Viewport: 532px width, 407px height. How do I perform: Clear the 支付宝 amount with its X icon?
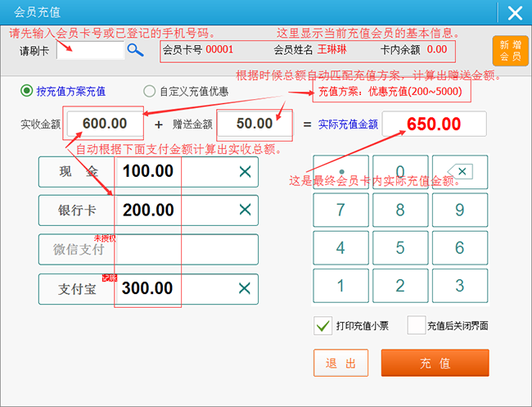(245, 288)
